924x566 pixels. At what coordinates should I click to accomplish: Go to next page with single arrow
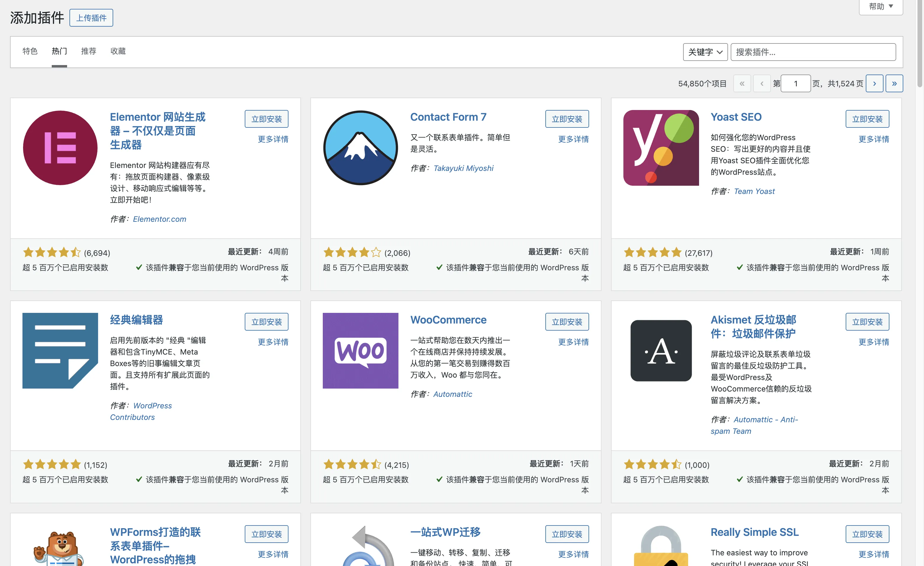pyautogui.click(x=874, y=83)
